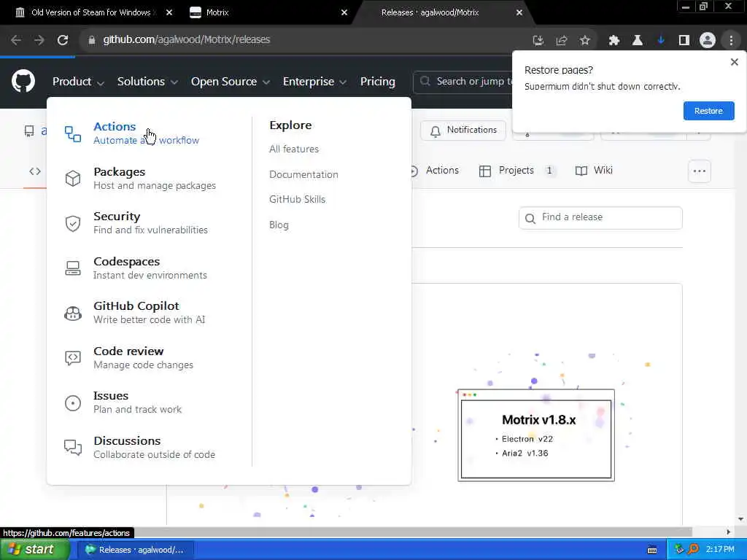Click the Motrix v1.8.x release image

click(536, 435)
